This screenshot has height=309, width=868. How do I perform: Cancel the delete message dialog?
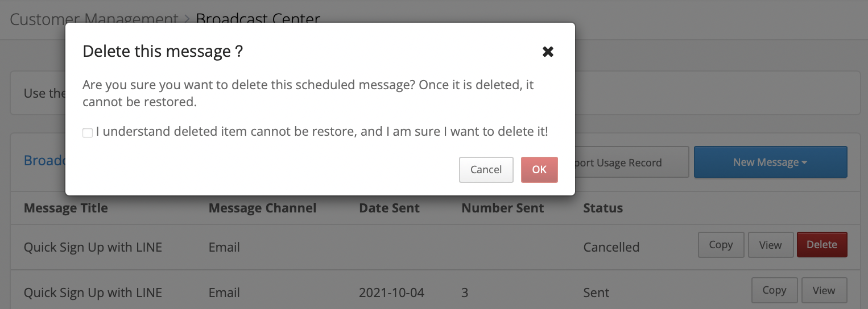[486, 170]
